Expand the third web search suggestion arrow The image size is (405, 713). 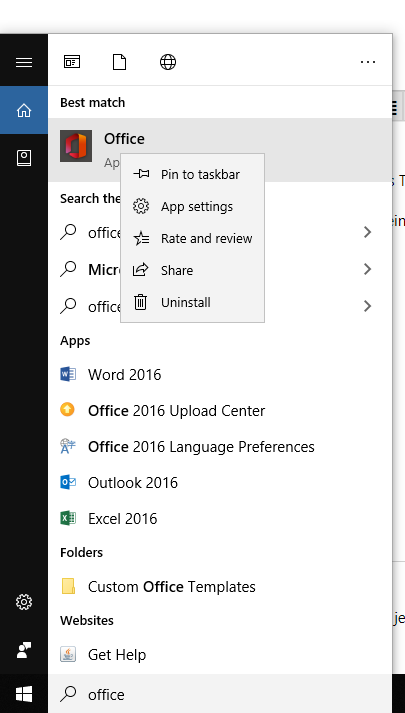point(367,306)
